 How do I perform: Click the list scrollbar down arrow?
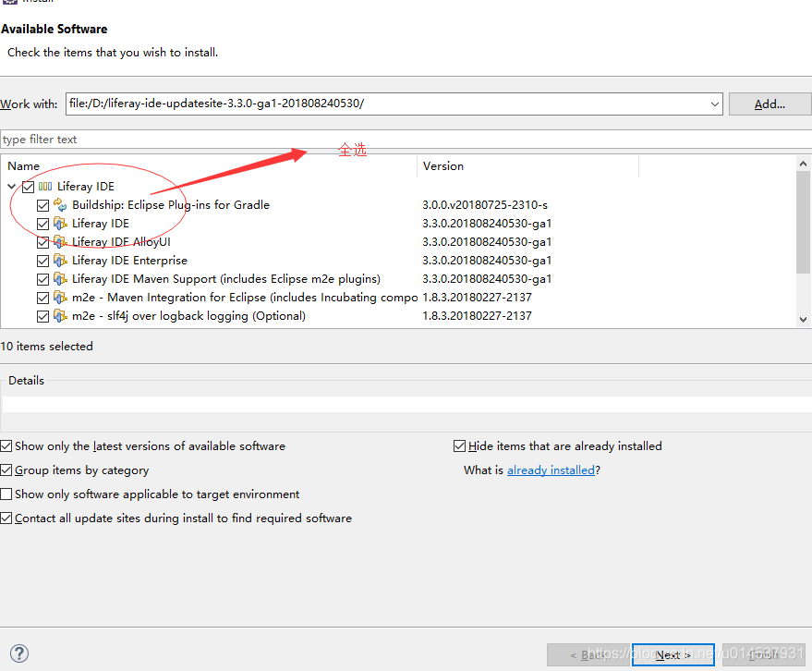[803, 320]
